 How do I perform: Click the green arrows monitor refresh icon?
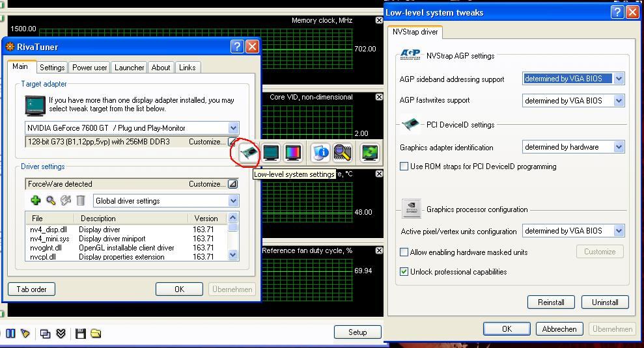click(370, 153)
